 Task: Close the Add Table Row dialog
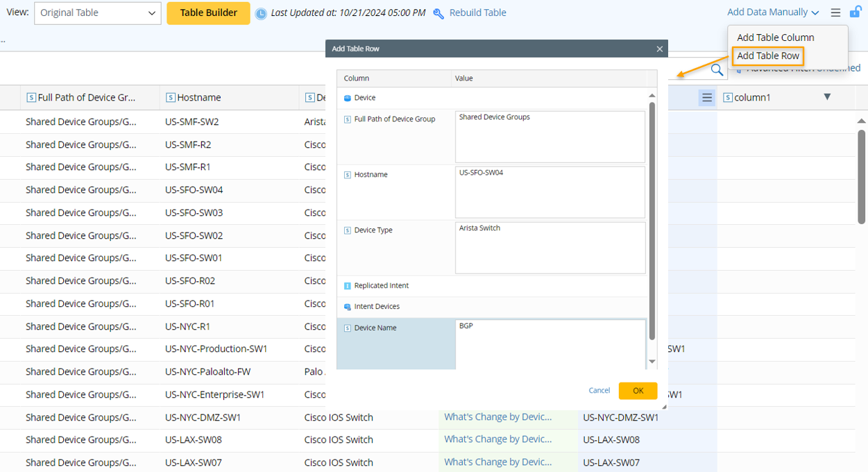tap(660, 49)
